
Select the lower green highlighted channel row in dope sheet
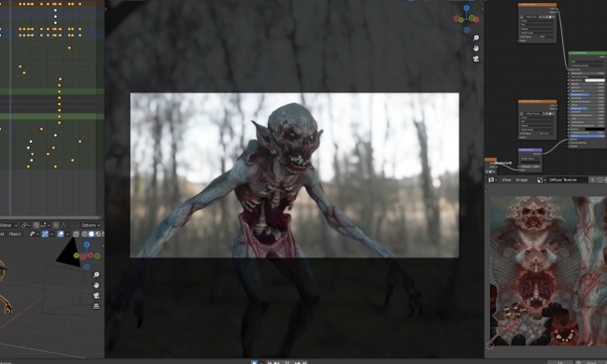click(52, 117)
